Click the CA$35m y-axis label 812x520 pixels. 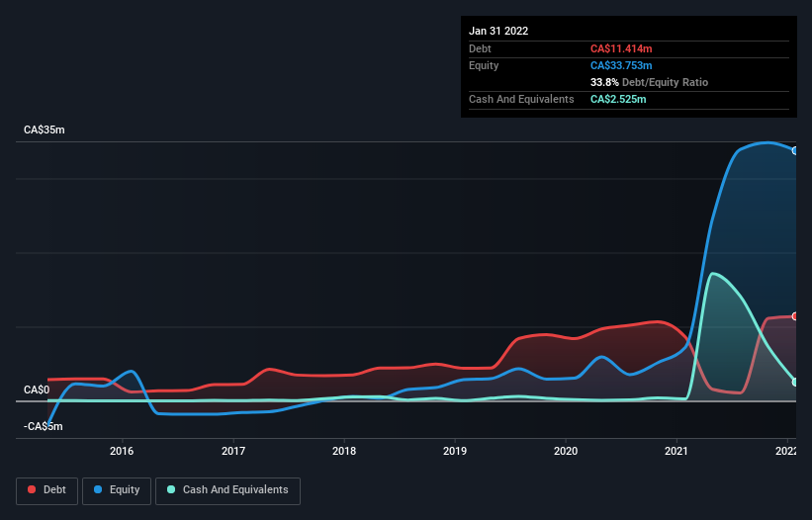pos(45,130)
